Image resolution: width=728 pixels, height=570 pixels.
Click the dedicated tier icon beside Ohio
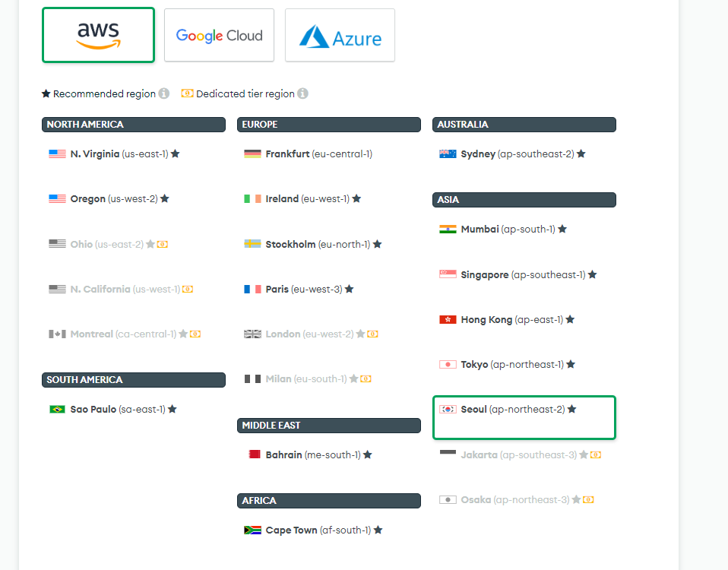click(x=163, y=244)
